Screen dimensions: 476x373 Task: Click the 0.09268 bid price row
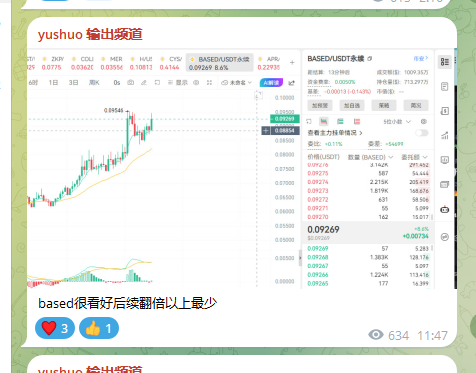(x=368, y=257)
